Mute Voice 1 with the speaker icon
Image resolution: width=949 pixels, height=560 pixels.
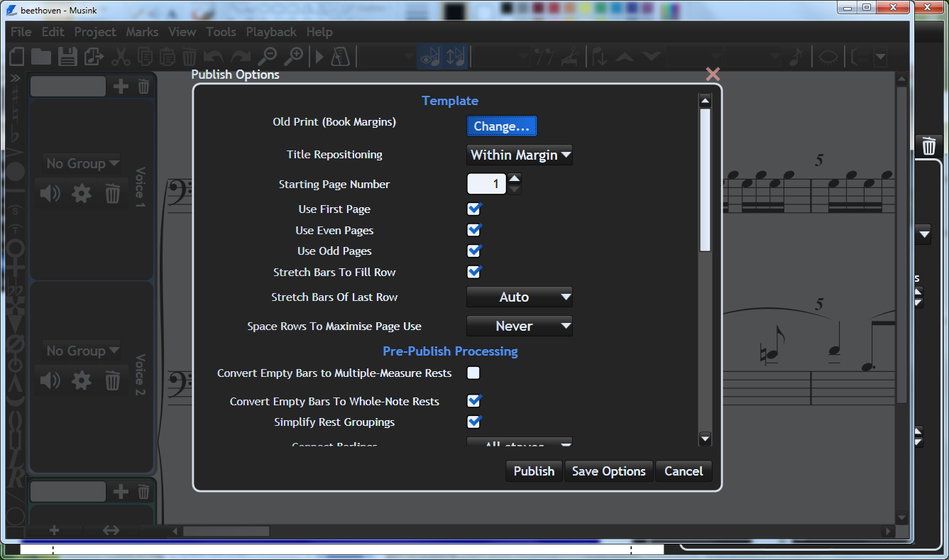pyautogui.click(x=50, y=193)
